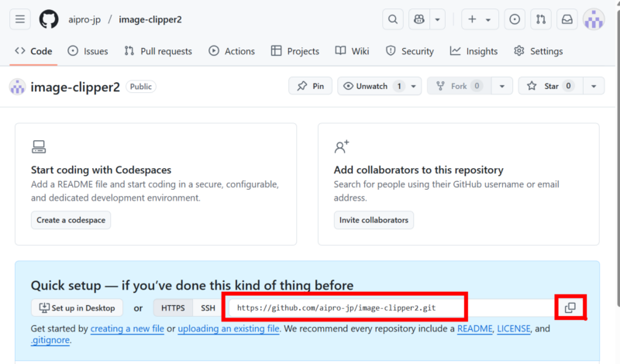
Task: Open the Security tab
Action: (410, 51)
